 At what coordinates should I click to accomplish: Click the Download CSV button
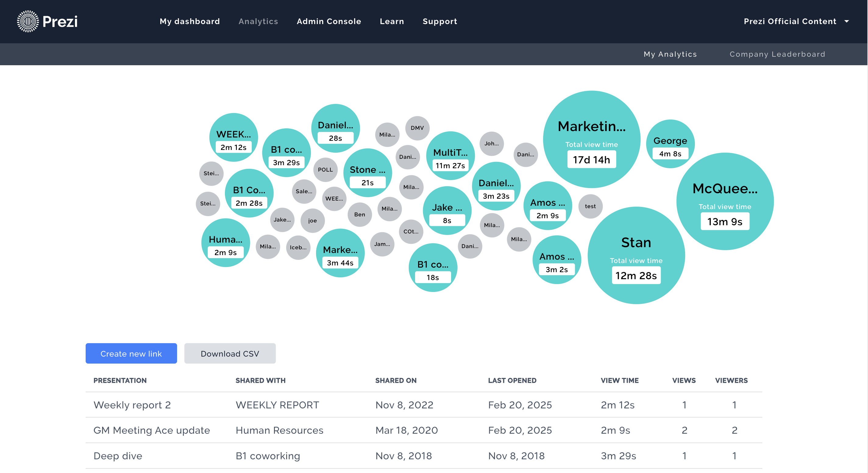pos(230,354)
